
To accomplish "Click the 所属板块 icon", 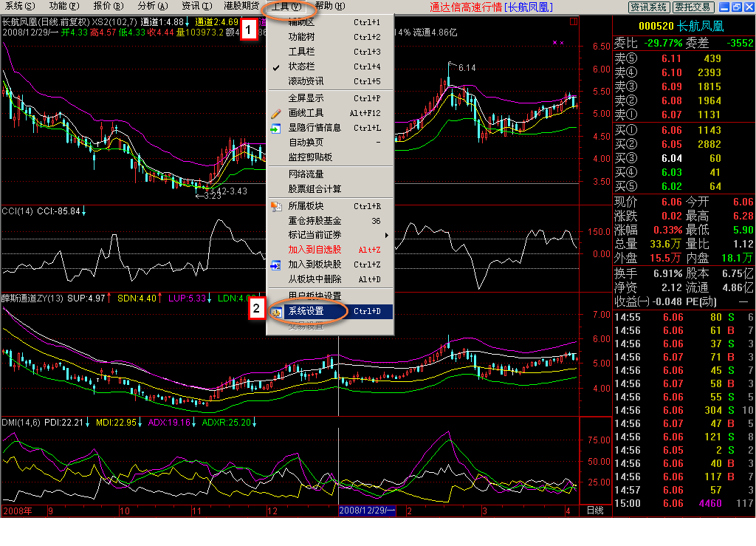I will point(276,207).
